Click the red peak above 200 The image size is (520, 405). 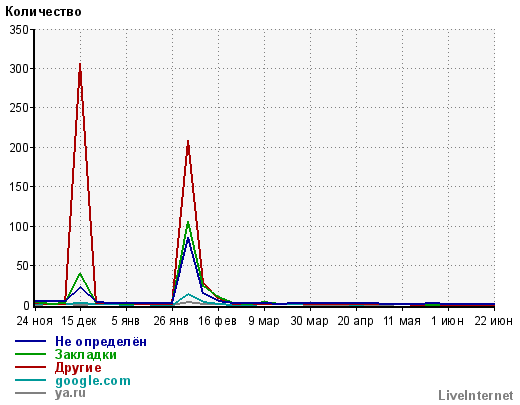[188, 141]
